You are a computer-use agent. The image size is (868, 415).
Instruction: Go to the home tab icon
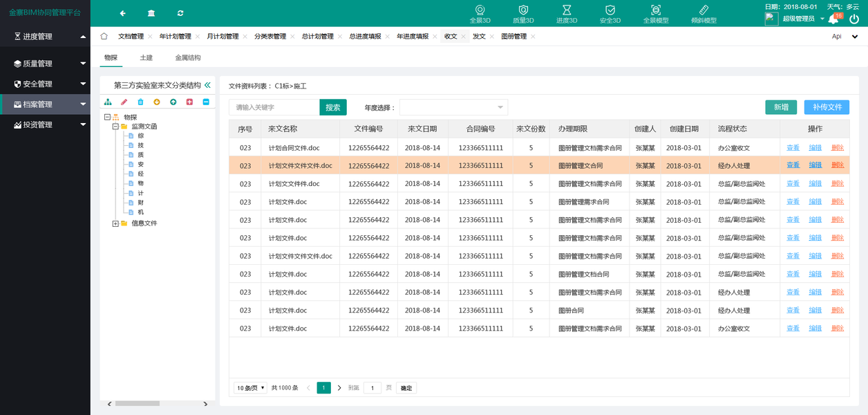pyautogui.click(x=104, y=36)
